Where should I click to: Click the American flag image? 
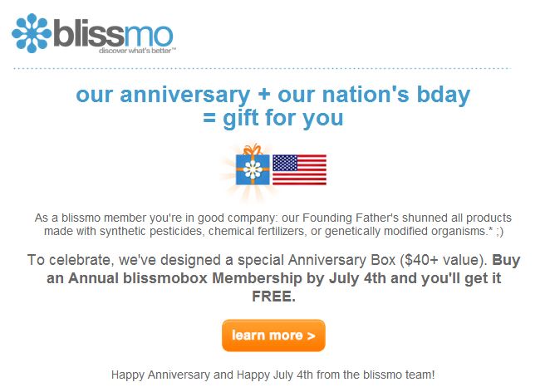(299, 169)
